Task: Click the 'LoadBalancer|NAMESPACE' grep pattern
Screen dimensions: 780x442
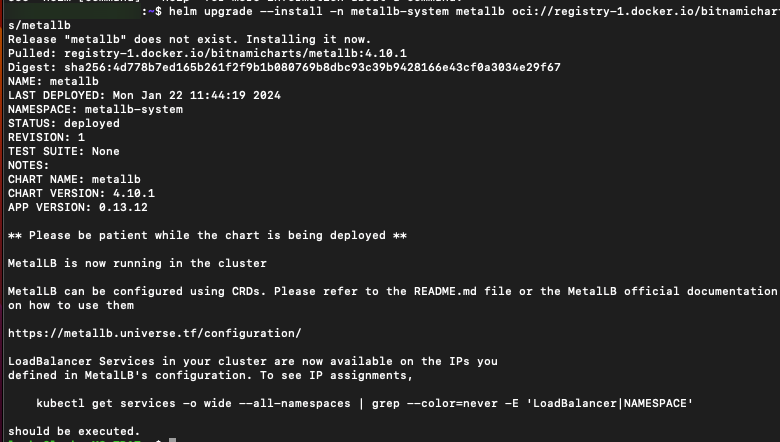Action: pos(606,403)
